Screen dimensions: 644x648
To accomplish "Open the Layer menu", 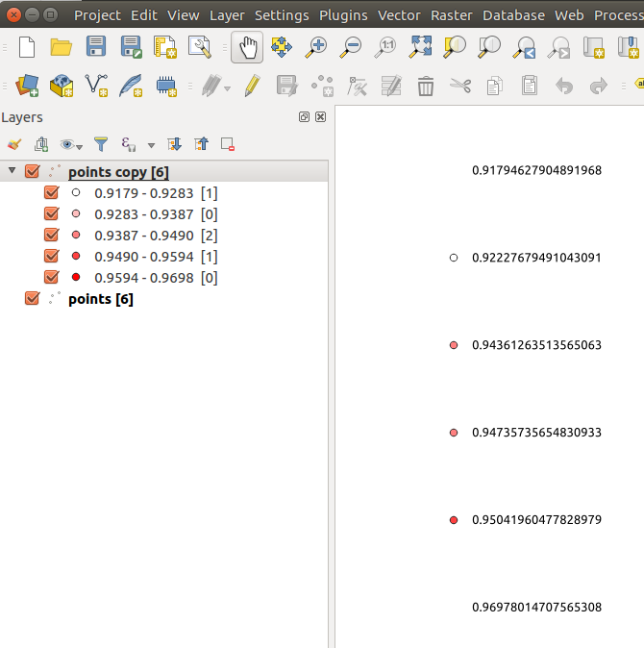I will (x=227, y=15).
